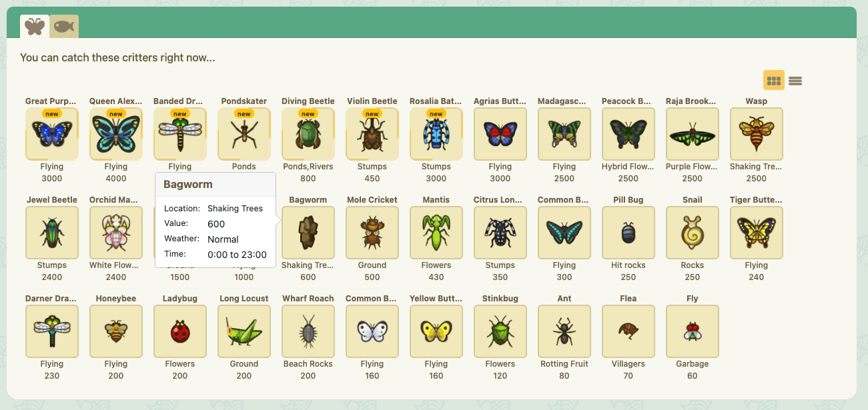Click the Darner Dragonfly thumbnail
868x410 pixels.
click(x=51, y=331)
